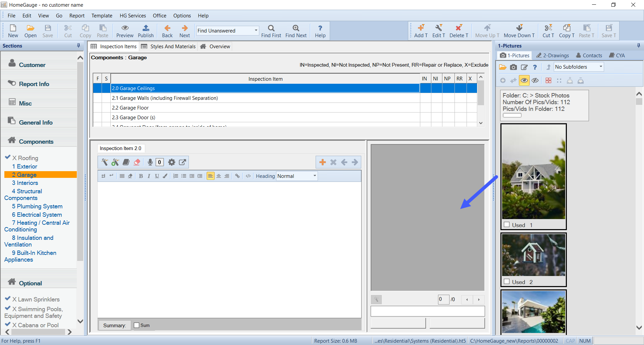The image size is (644, 345).
Task: Click the insert hyperlink icon
Action: point(237,176)
